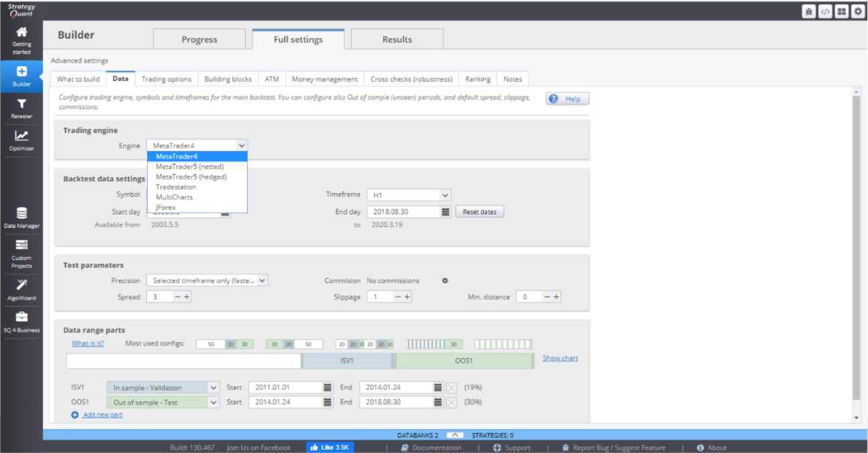Open the What to build tab
This screenshot has width=868, height=453.
click(78, 79)
